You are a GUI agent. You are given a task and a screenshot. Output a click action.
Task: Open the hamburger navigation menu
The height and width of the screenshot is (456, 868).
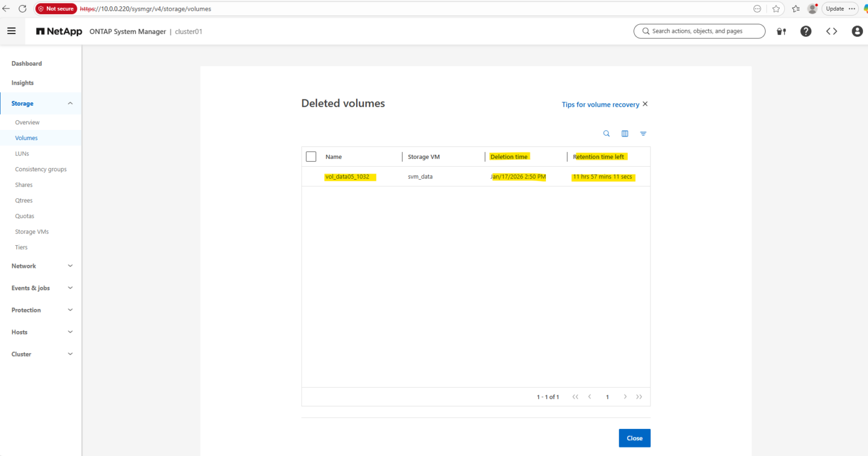tap(12, 31)
